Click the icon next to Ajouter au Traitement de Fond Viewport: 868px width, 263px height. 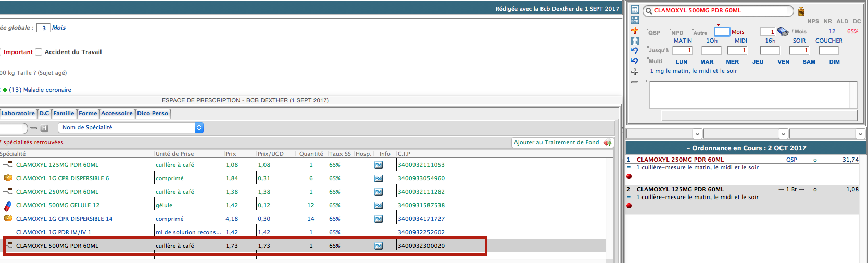pos(608,142)
